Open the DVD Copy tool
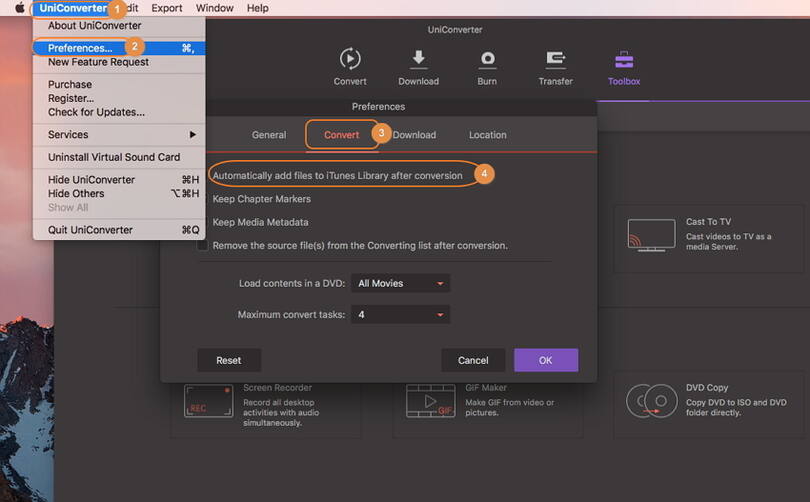The height and width of the screenshot is (502, 810). [710, 403]
